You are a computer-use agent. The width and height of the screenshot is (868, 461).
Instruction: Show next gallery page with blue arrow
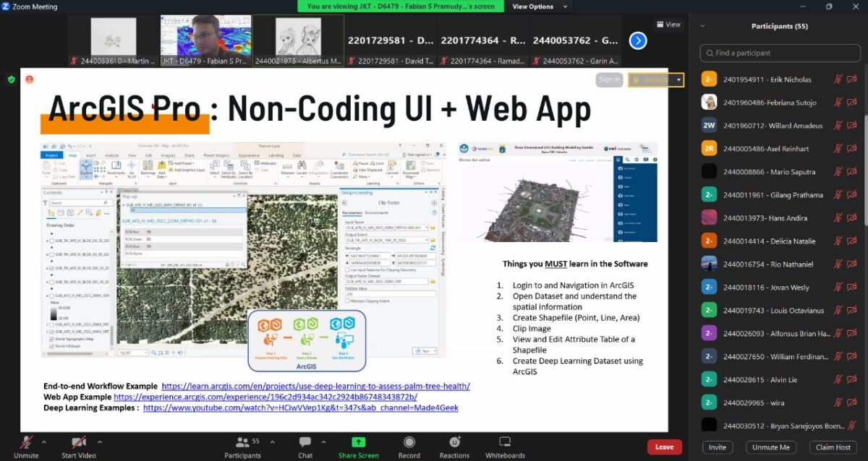pyautogui.click(x=637, y=40)
